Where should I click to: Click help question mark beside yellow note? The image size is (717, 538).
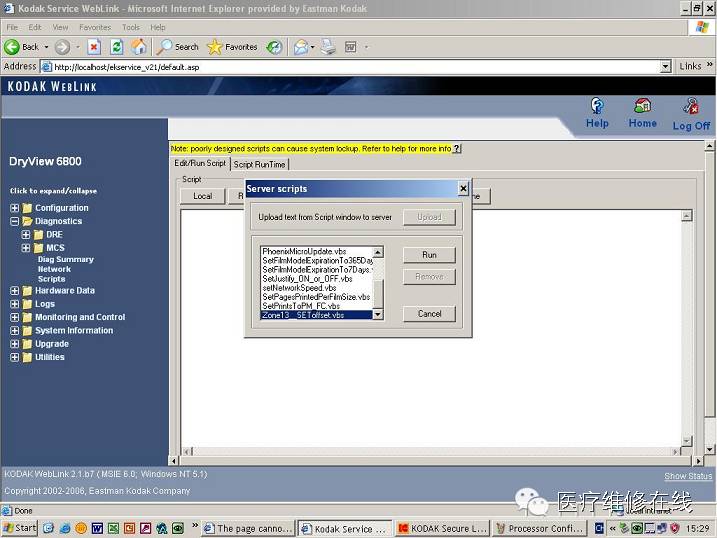[456, 149]
